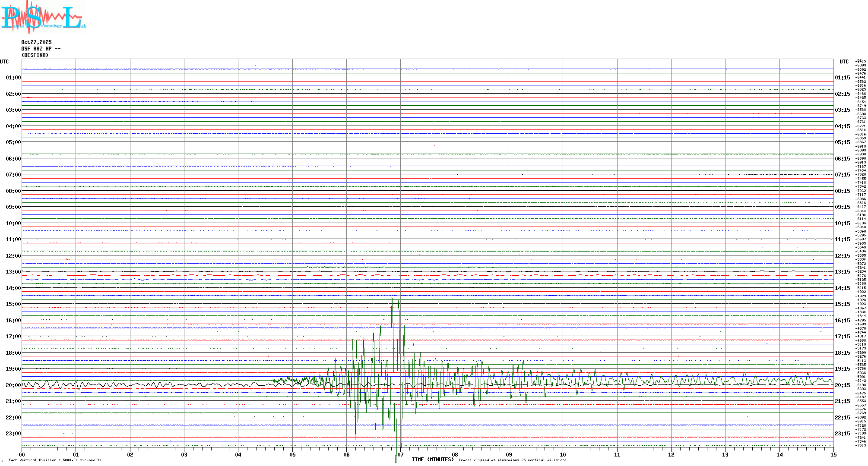
Task: Select the 20:00 hour label on left
Action: tap(13, 385)
